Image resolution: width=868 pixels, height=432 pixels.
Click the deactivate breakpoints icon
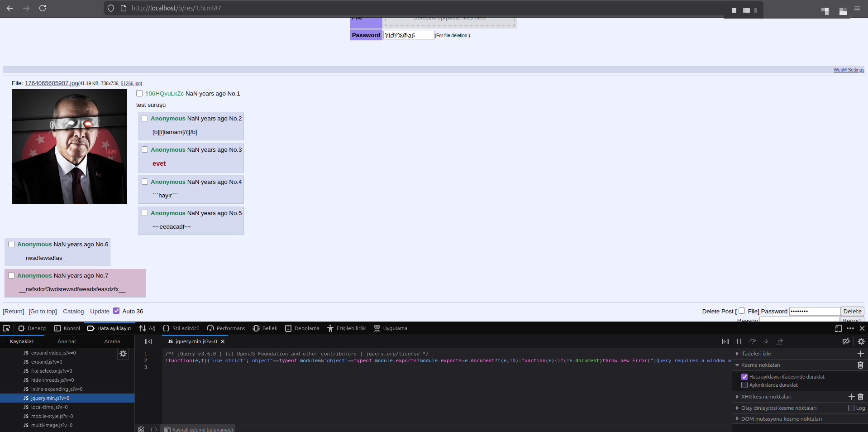(x=846, y=341)
